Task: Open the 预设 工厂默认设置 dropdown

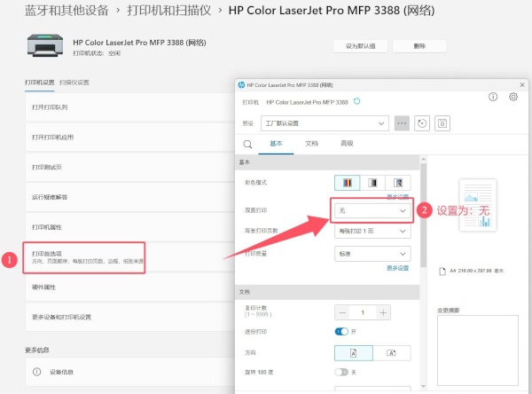Action: pyautogui.click(x=325, y=123)
